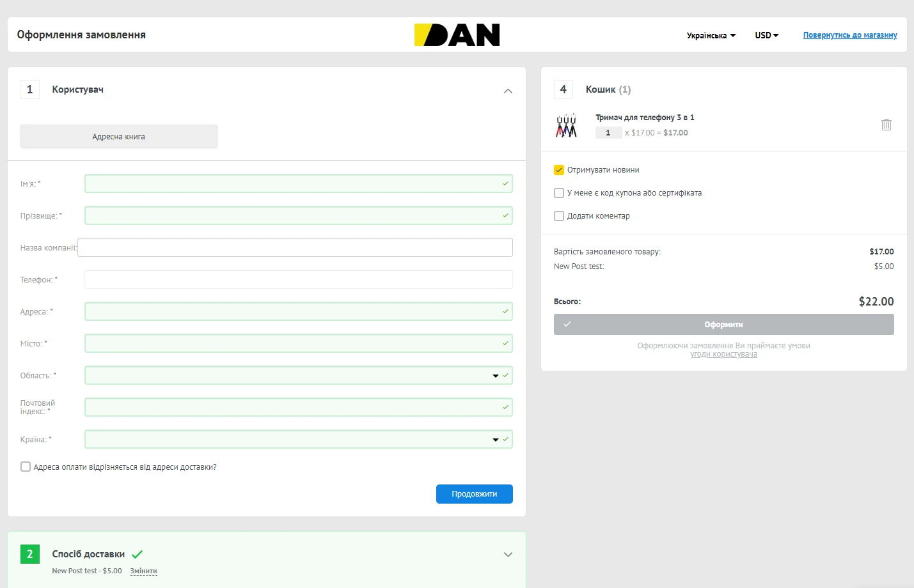The image size is (914, 588).
Task: Click the blue Продовжити button
Action: pyautogui.click(x=474, y=494)
